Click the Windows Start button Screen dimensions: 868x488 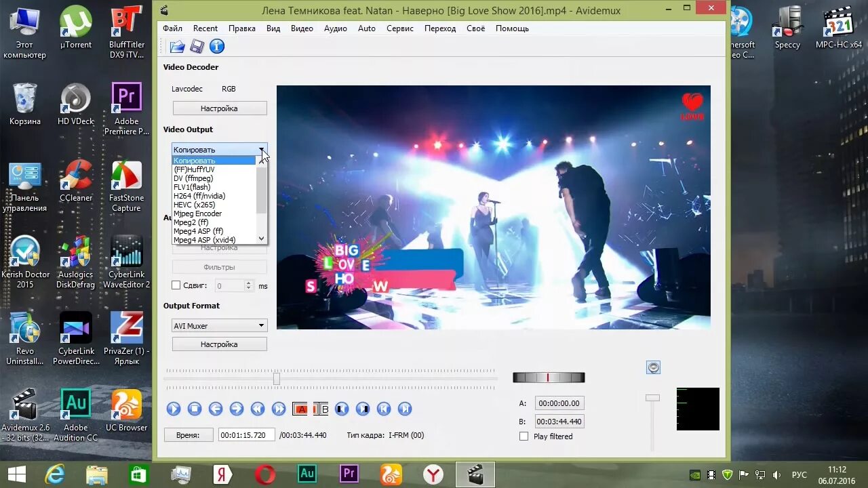(17, 474)
